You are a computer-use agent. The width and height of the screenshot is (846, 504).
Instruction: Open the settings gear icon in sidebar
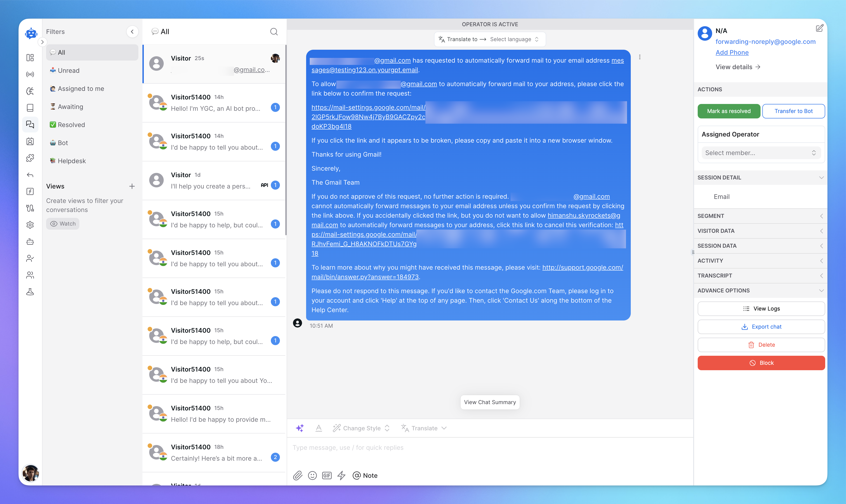30,225
